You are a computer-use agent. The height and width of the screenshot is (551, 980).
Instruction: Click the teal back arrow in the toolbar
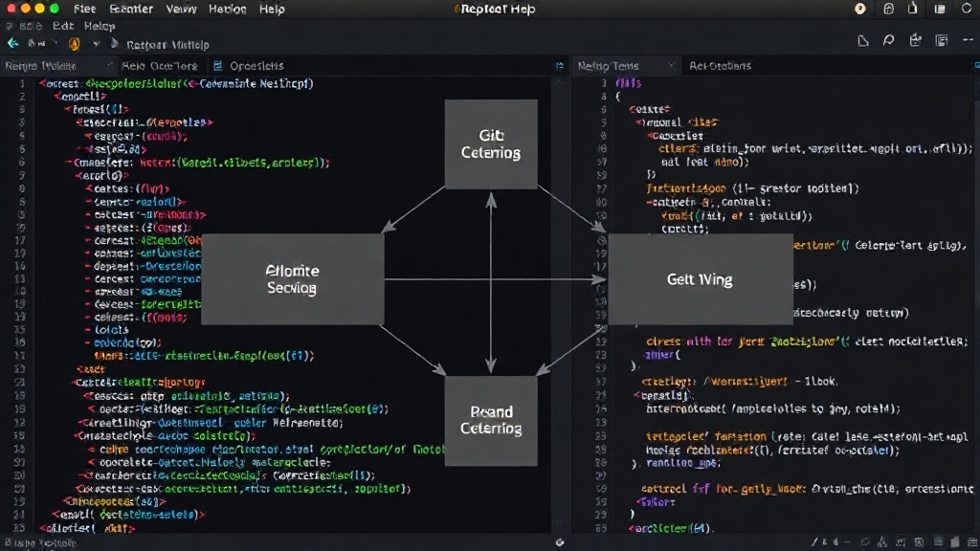point(12,43)
